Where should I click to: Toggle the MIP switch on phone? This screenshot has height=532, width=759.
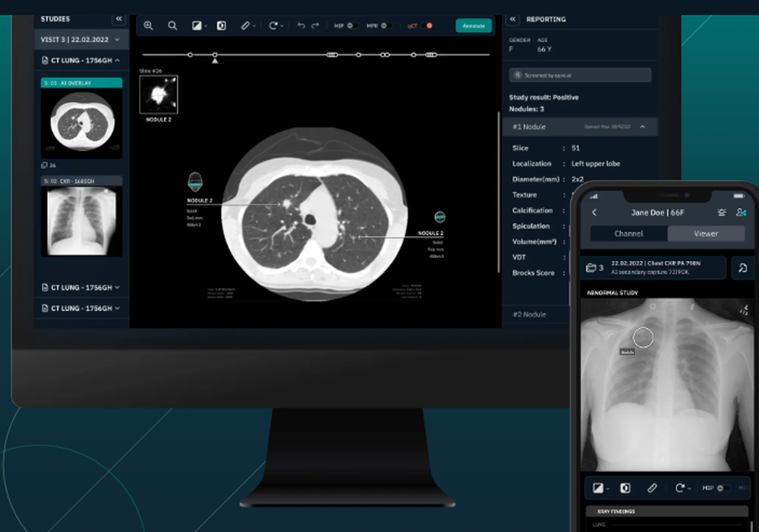point(723,488)
